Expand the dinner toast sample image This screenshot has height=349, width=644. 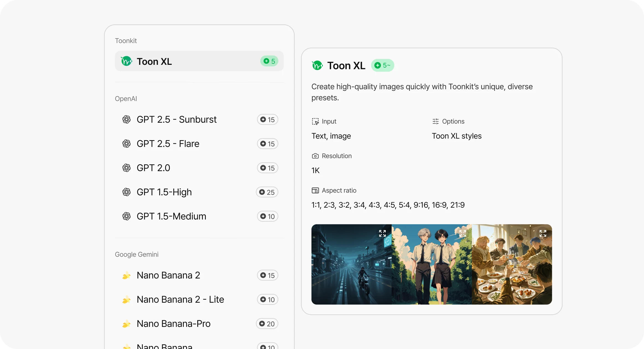point(543,233)
